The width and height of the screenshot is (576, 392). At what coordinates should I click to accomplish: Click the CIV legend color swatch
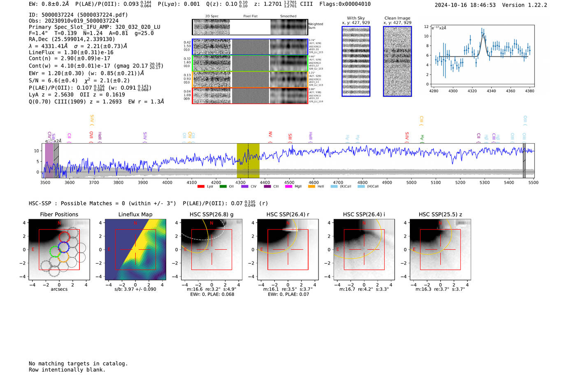click(x=245, y=186)
